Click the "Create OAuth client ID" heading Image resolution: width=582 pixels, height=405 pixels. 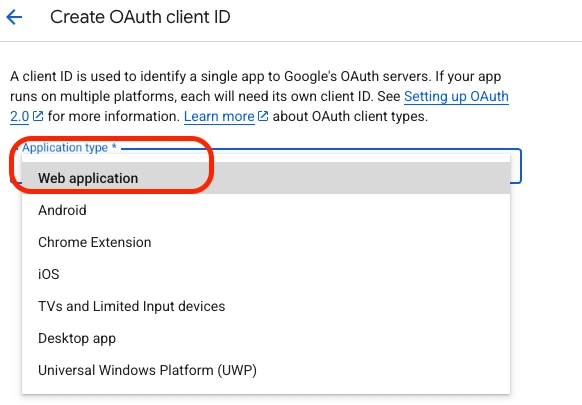pos(140,17)
